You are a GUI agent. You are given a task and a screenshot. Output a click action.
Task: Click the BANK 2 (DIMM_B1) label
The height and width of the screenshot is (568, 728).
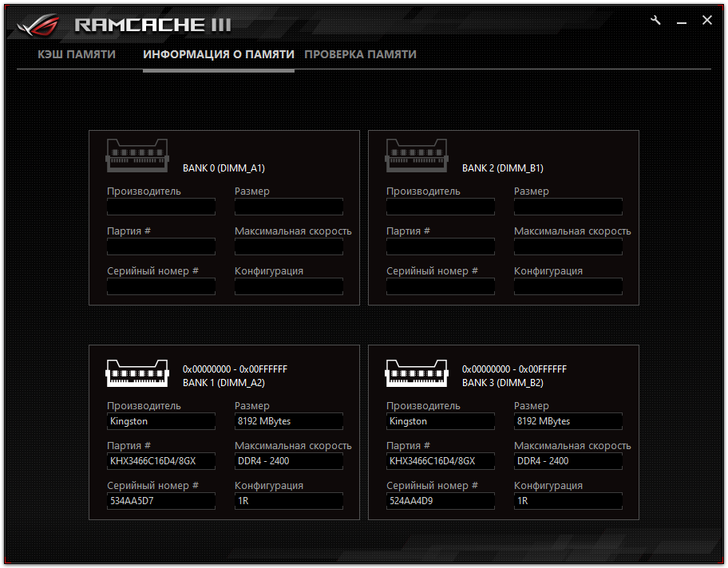(503, 168)
